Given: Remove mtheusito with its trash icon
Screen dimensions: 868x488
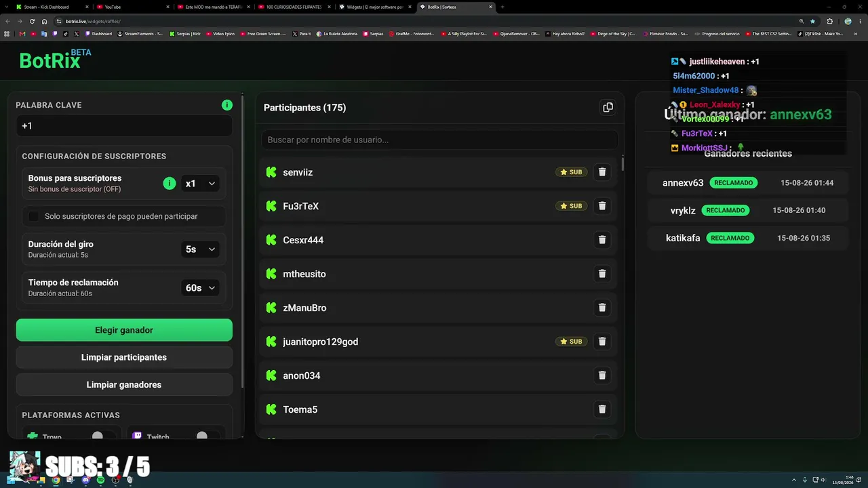Looking at the screenshot, I should 601,274.
